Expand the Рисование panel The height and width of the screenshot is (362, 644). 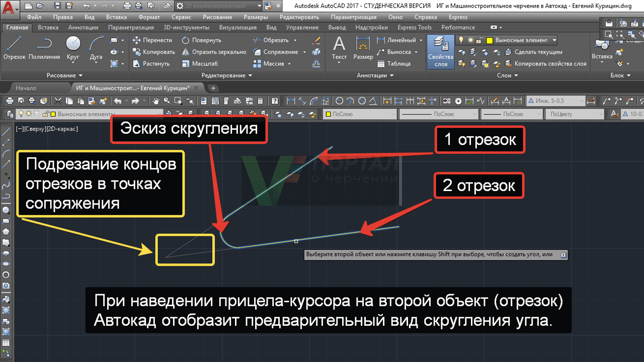pos(64,75)
